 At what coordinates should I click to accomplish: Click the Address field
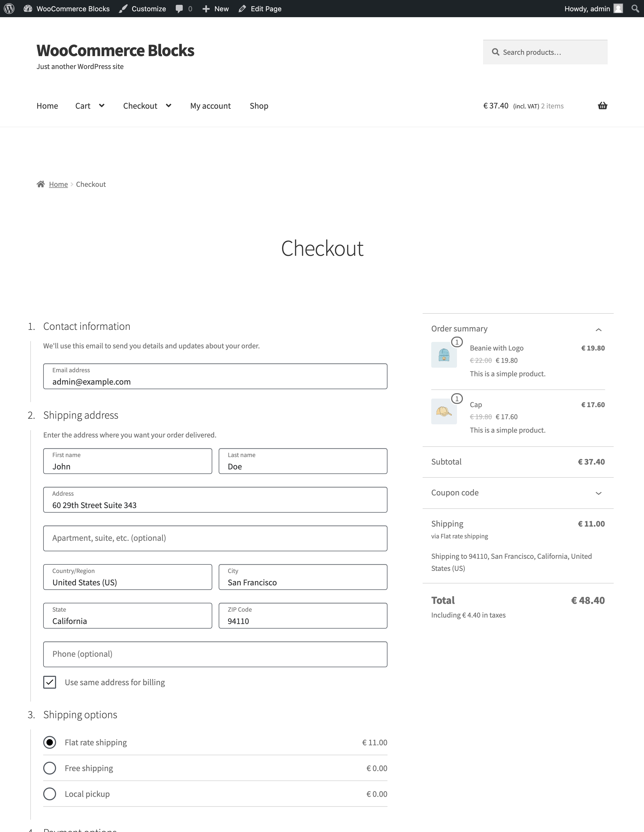(215, 500)
